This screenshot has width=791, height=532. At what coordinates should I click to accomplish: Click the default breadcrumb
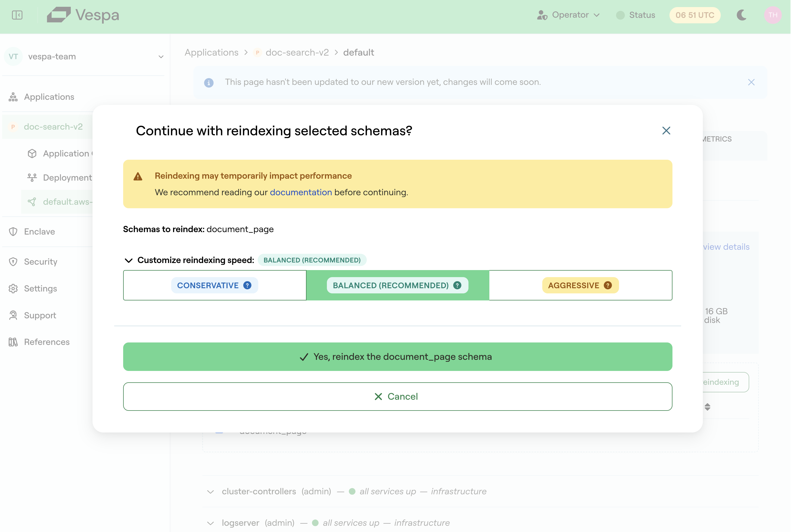tap(358, 52)
